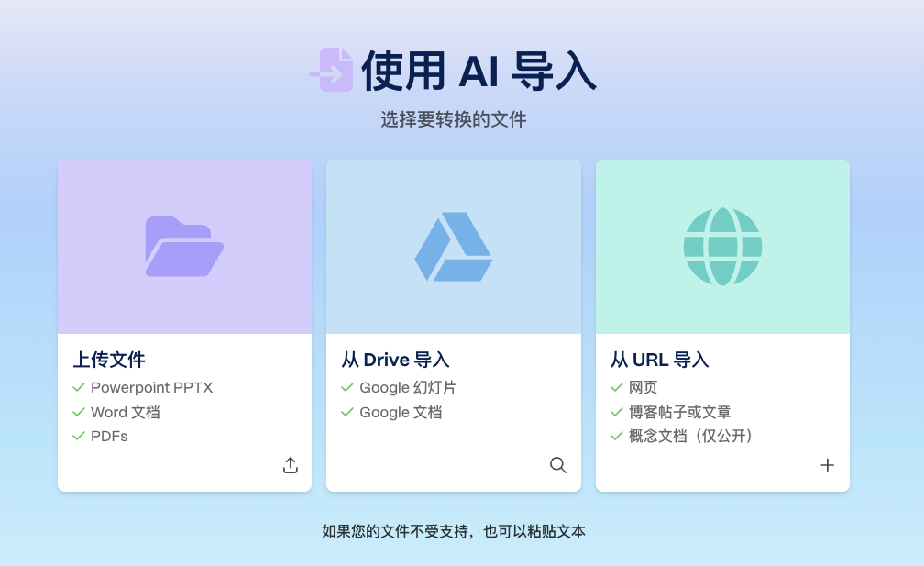Viewport: 924px width, 566px height.
Task: Open the search magnifier on the Drive card
Action: click(558, 465)
